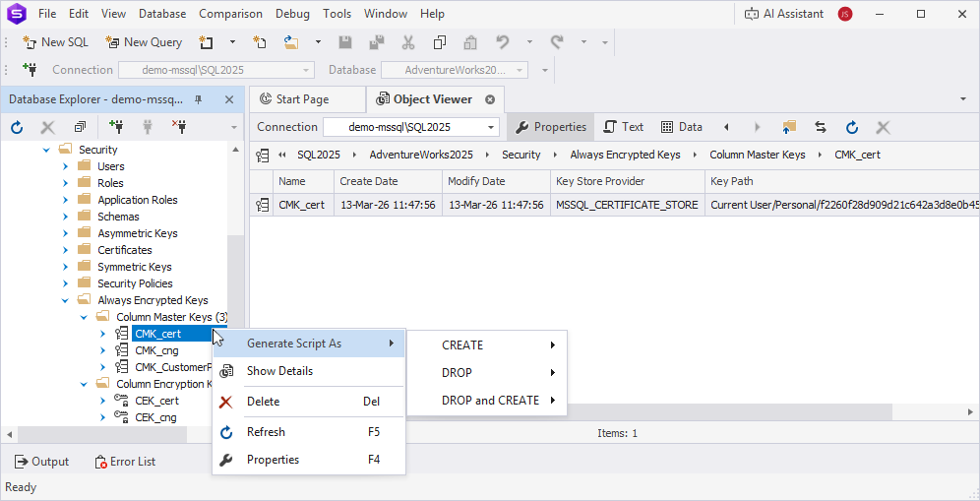Screen dimensions: 980x501
Task: Click the Copy icon in toolbar
Action: pos(440,42)
